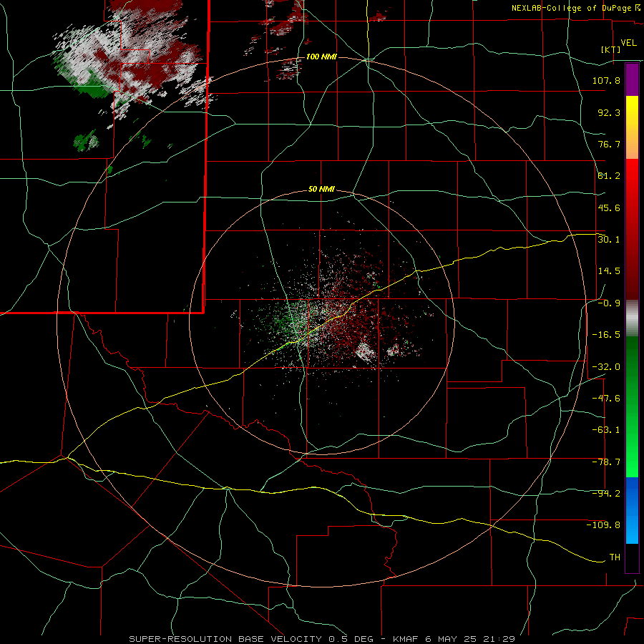644x644 pixels.
Task: Click the VEL legend title
Action: (x=628, y=43)
